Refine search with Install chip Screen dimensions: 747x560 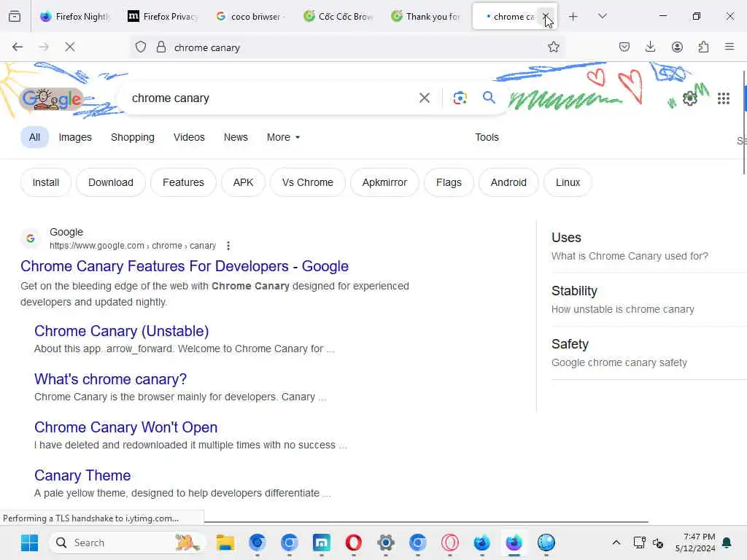[46, 182]
